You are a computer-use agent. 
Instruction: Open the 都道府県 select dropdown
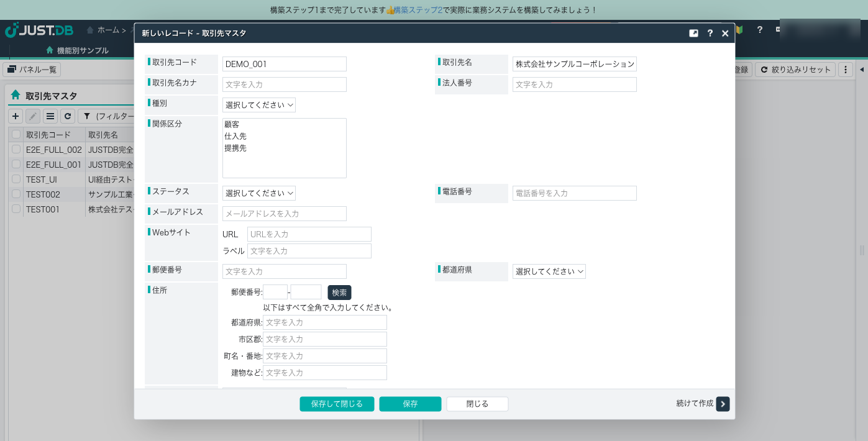(x=549, y=271)
